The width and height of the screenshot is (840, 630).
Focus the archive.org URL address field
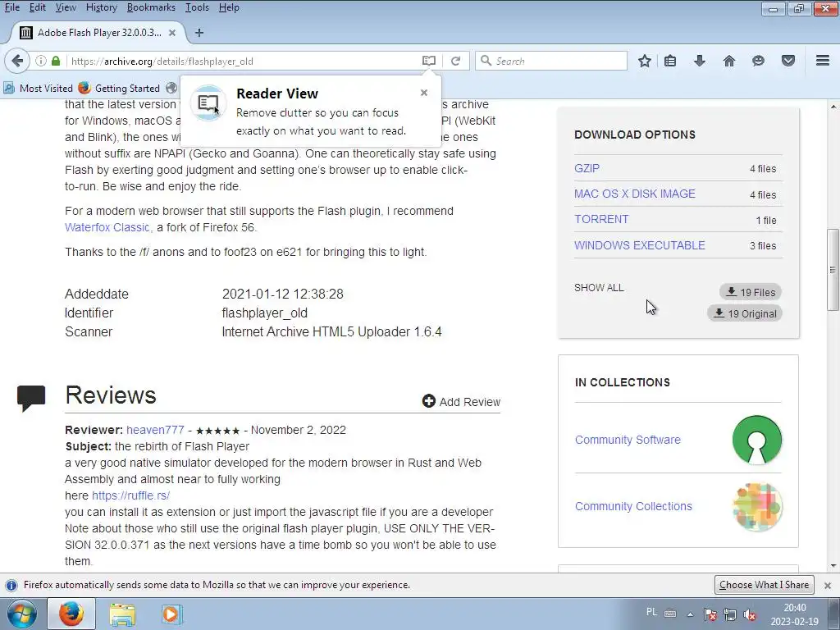point(244,61)
